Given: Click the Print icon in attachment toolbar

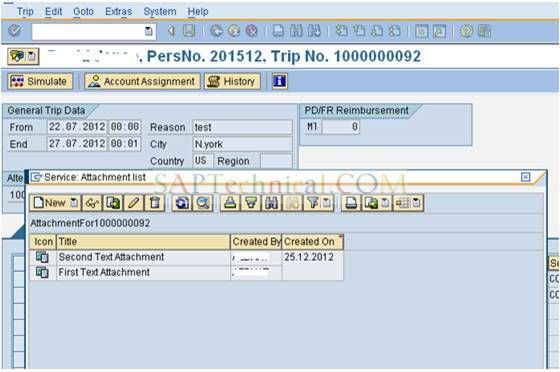Looking at the screenshot, I should 351,203.
